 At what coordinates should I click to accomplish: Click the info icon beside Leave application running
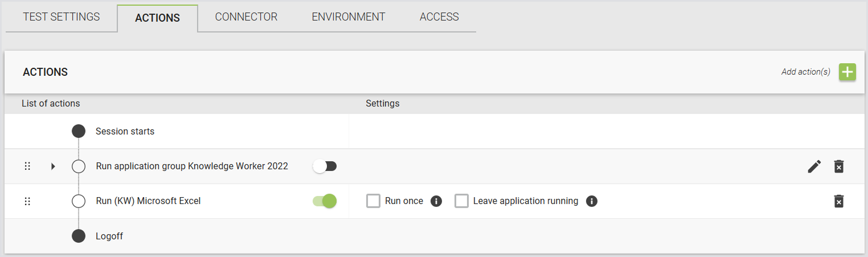point(592,201)
